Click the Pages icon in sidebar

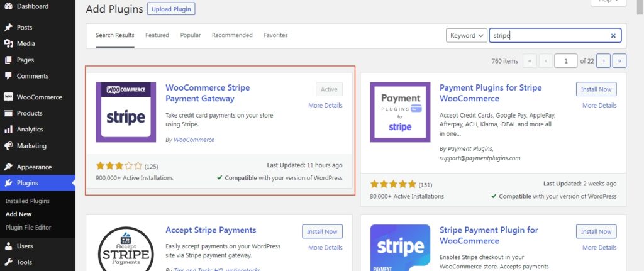(x=8, y=60)
